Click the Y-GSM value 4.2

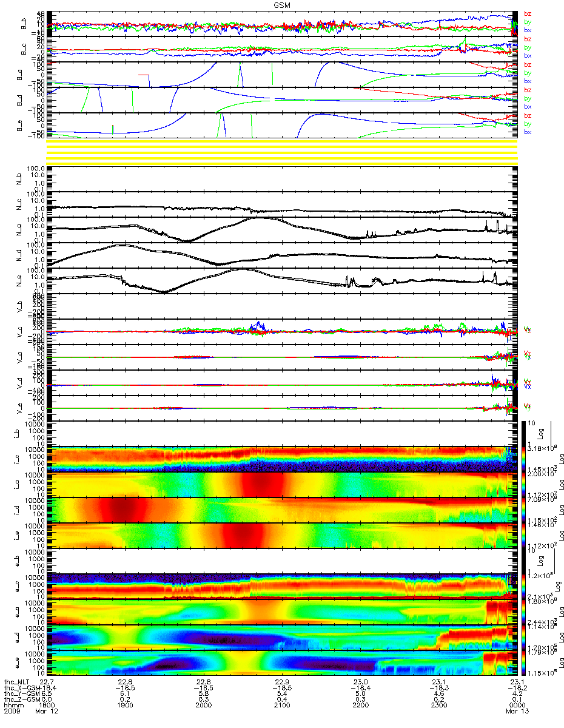click(517, 693)
